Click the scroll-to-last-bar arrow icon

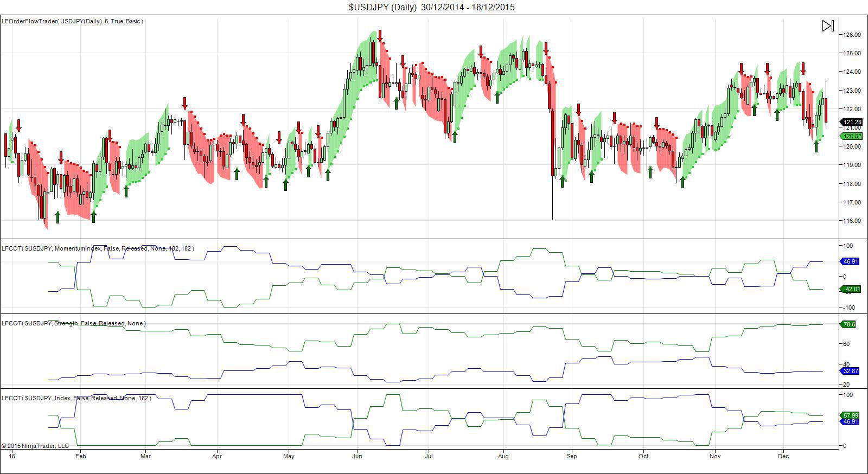pos(828,26)
